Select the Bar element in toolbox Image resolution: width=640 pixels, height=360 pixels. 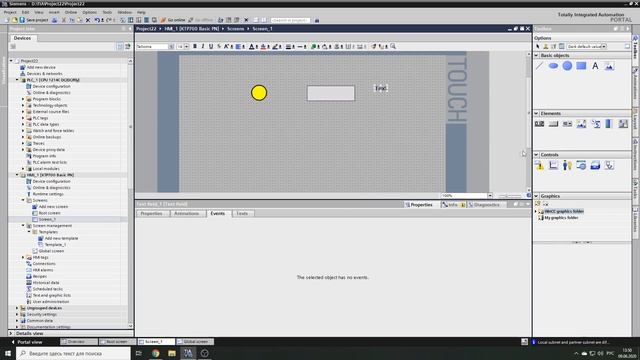pos(609,124)
